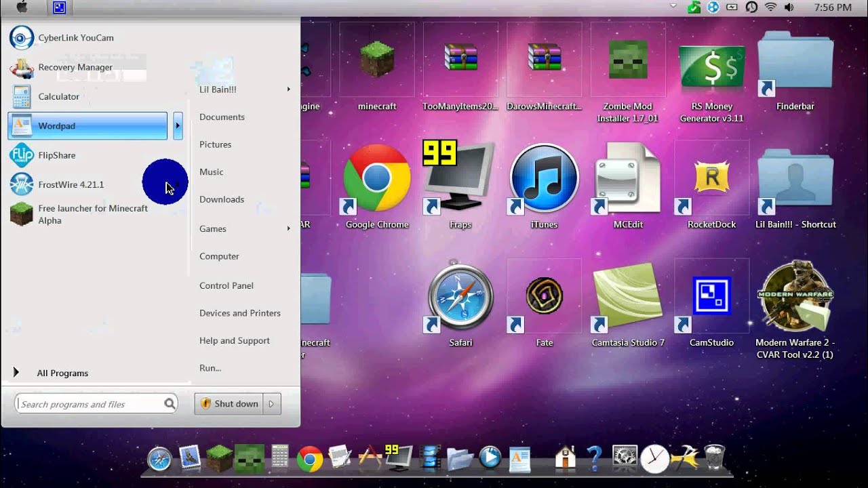Select the RocketDock desktop shortcut
This screenshot has width=868, height=488.
point(712,186)
